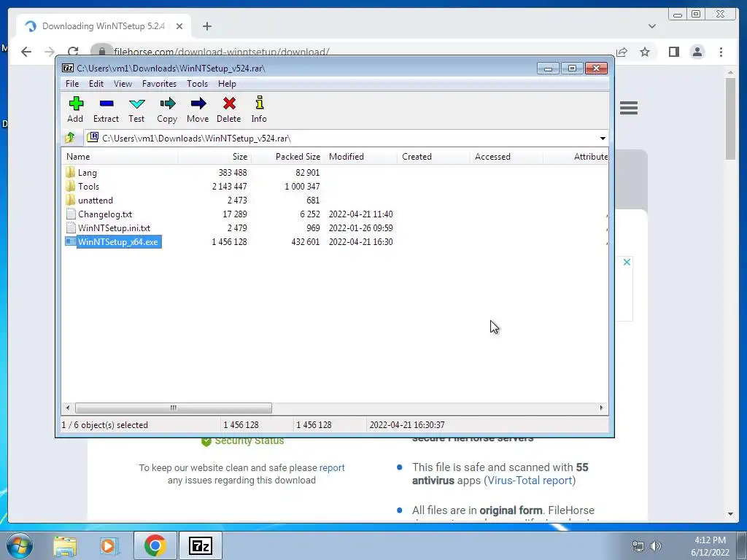Toggle the Chrome side panel icon

[x=673, y=52]
